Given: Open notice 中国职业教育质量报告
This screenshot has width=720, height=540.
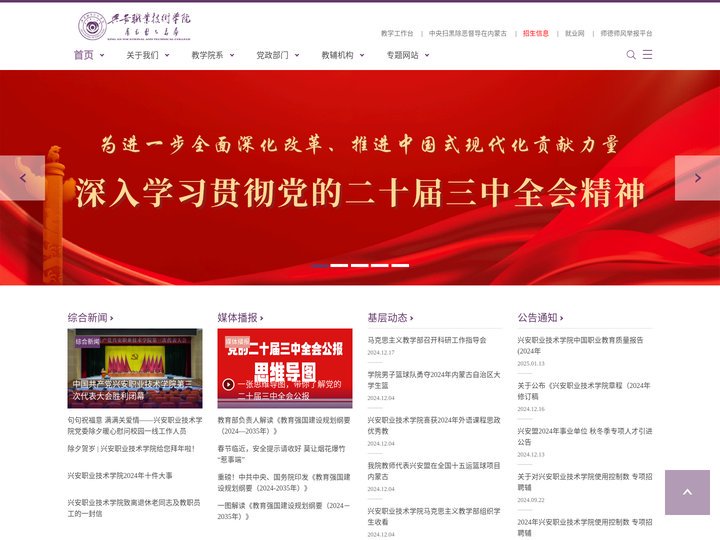Looking at the screenshot, I should coord(580,346).
